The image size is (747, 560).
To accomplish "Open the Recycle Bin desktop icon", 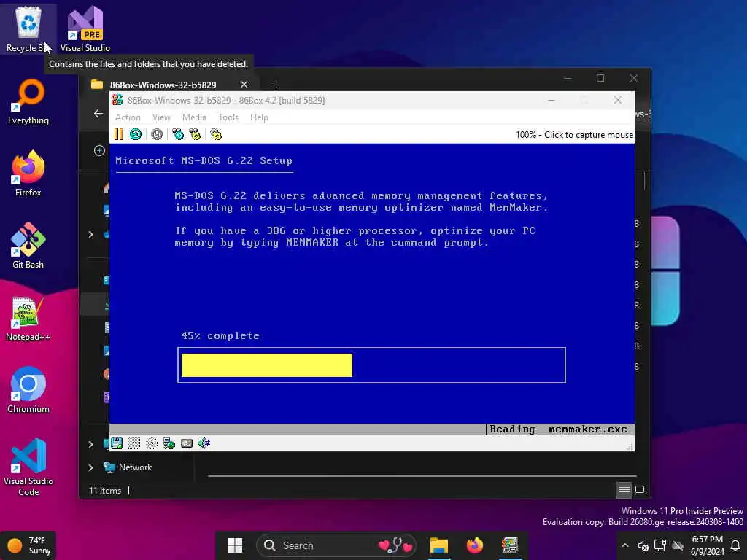I will coord(28,28).
